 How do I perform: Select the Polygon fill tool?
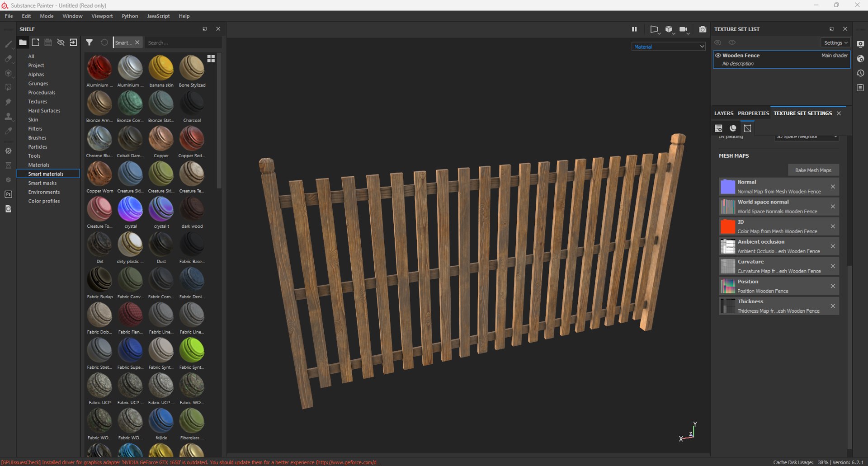8,87
